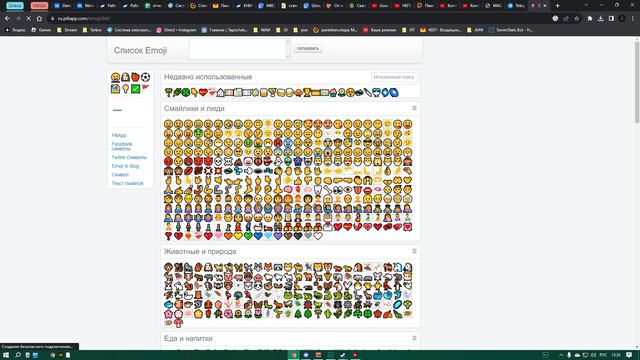Focus the instant search field

pyautogui.click(x=394, y=77)
